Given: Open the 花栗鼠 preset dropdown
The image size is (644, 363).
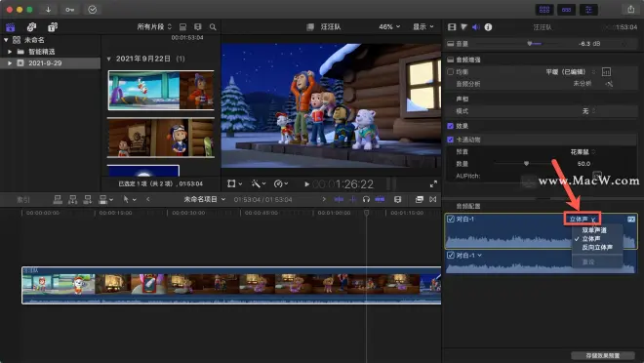Looking at the screenshot, I should point(583,152).
